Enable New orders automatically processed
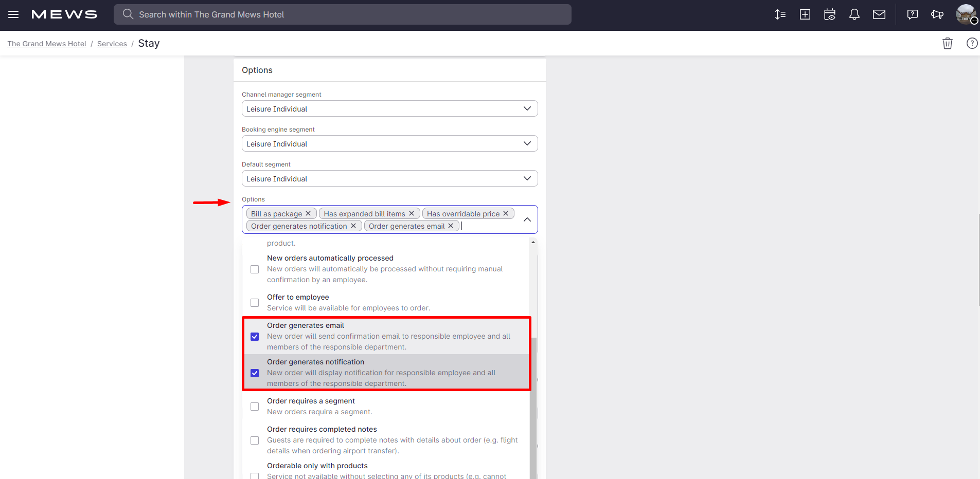Screen dimensions: 980x479 click(255, 269)
